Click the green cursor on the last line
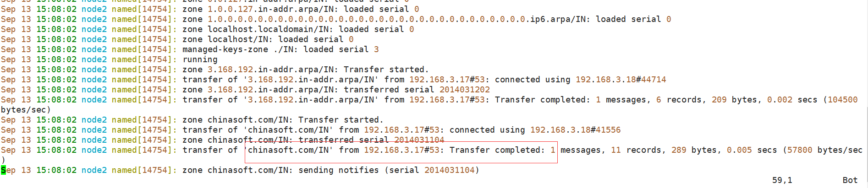 click(x=3, y=170)
